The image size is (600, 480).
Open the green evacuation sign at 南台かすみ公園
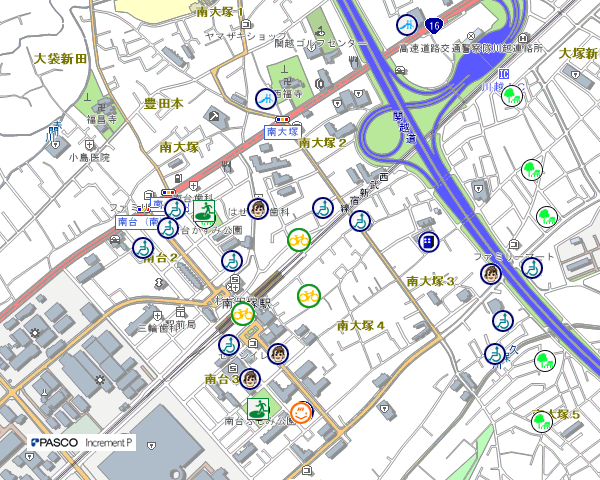click(x=204, y=211)
